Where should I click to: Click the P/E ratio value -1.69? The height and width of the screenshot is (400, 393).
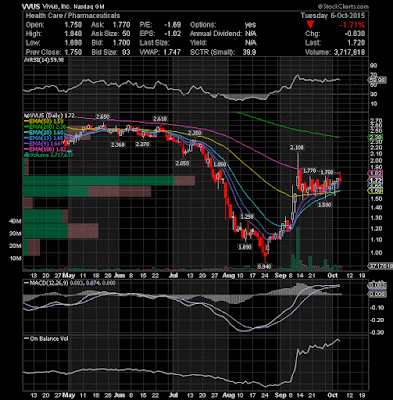coord(174,25)
